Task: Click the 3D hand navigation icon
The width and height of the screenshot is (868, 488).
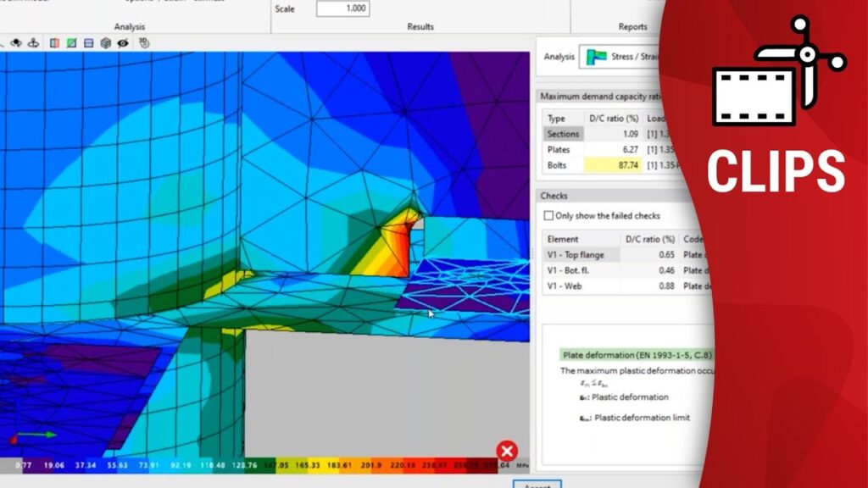Action: tap(144, 42)
